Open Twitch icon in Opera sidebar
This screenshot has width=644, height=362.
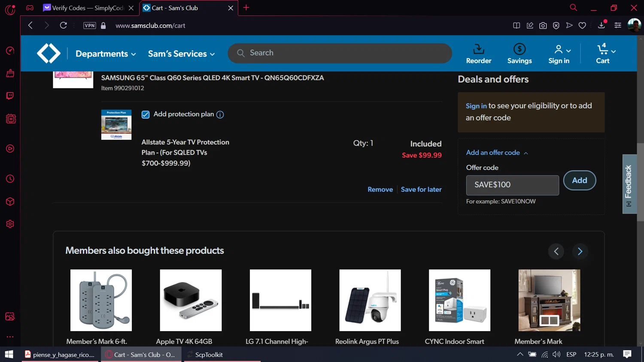click(x=10, y=96)
